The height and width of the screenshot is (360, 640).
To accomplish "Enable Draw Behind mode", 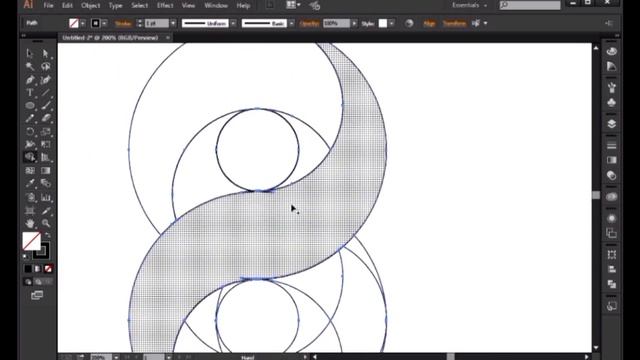I will click(x=38, y=282).
